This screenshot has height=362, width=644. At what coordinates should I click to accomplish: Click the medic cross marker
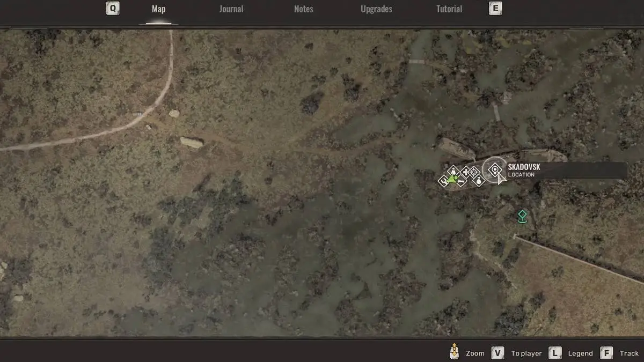pos(466,172)
